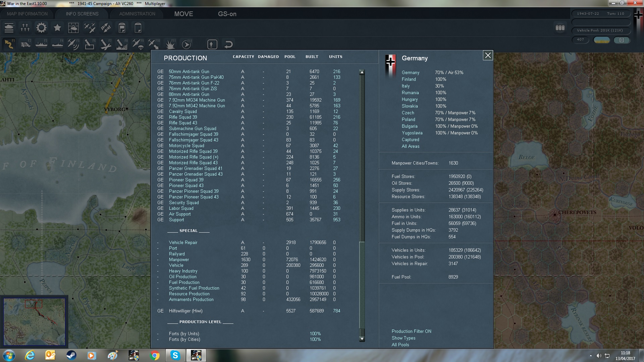Open the blank document report icon
The image size is (644, 362).
click(x=138, y=28)
